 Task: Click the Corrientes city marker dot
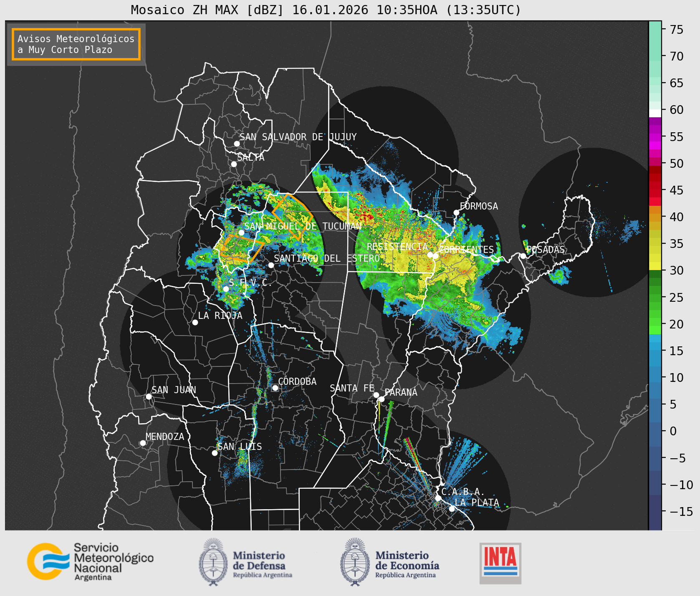[435, 256]
